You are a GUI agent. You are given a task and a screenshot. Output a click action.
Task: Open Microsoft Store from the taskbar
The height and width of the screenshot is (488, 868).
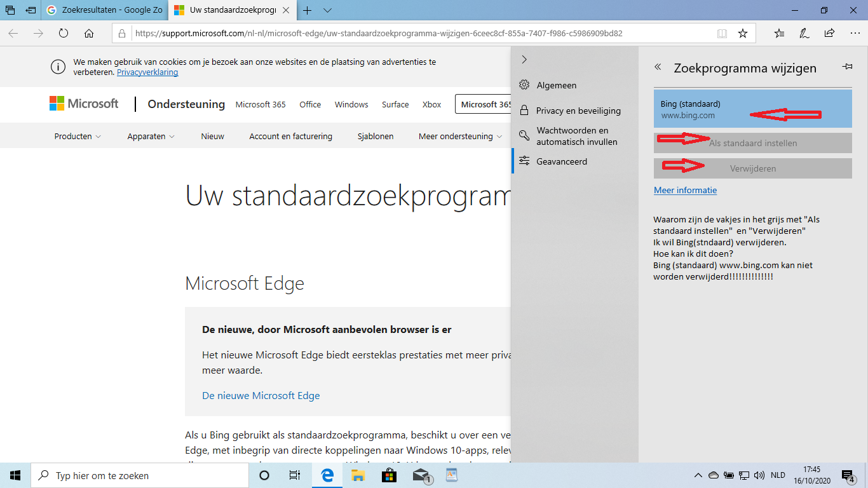point(389,475)
